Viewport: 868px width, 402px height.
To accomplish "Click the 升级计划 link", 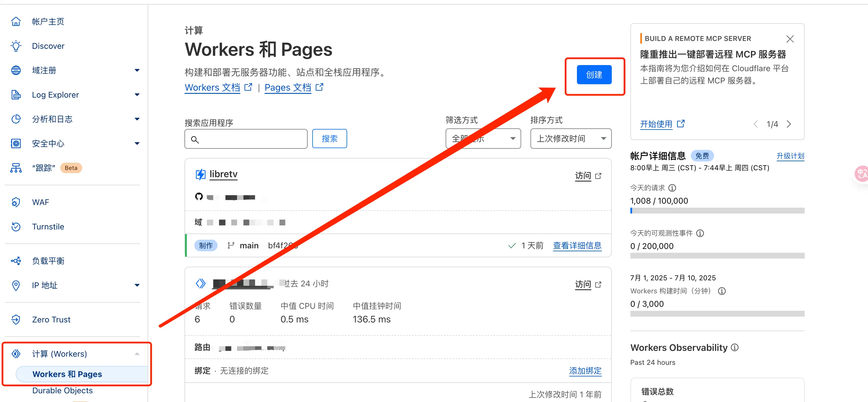I will [x=790, y=156].
